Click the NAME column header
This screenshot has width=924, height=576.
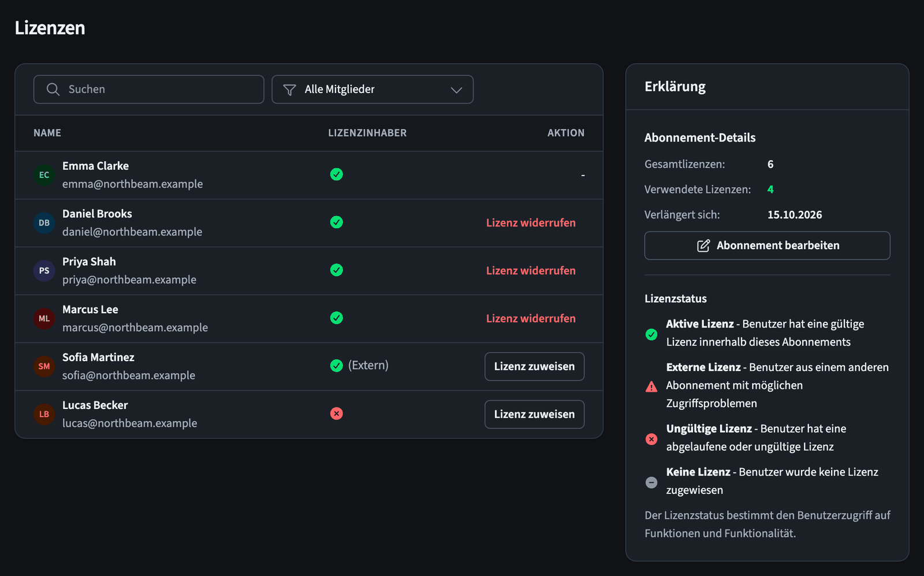coord(47,133)
